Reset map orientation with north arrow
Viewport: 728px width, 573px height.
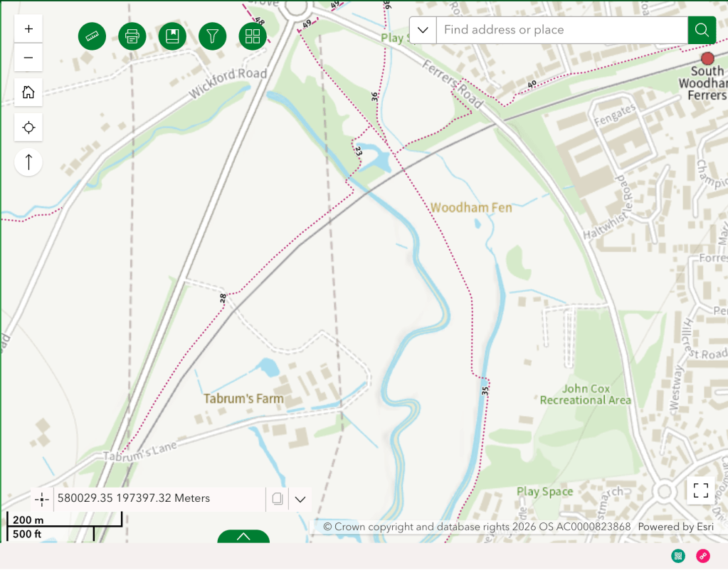click(28, 162)
